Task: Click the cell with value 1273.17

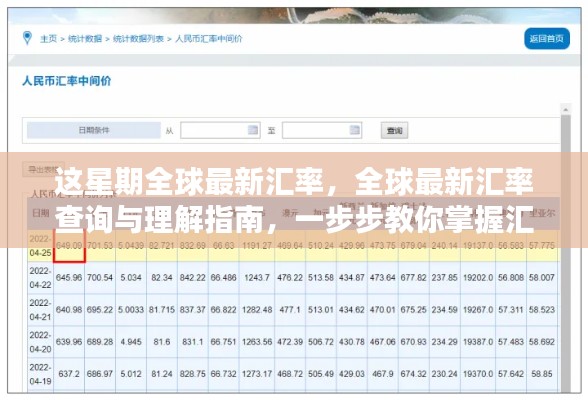Action: click(257, 374)
